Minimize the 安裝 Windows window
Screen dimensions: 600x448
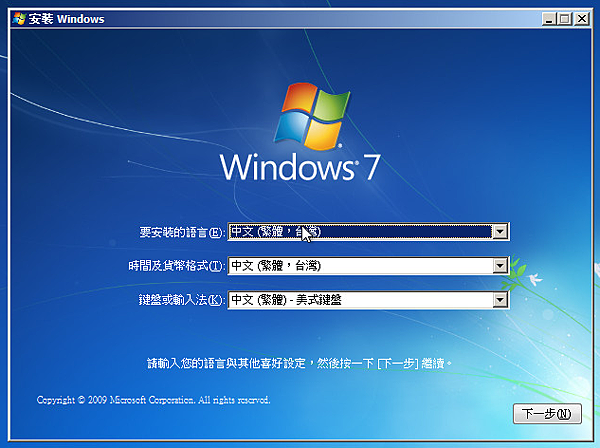click(x=549, y=19)
